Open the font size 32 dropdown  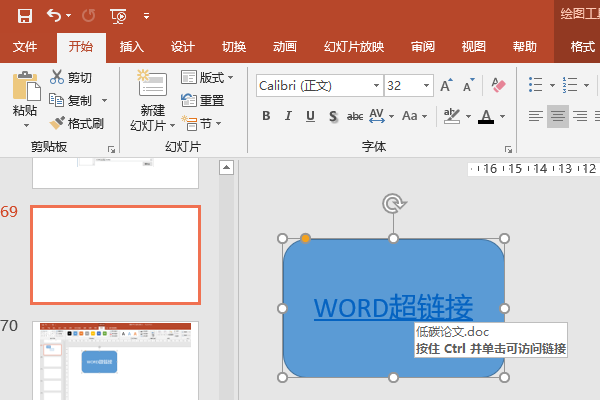coord(427,86)
